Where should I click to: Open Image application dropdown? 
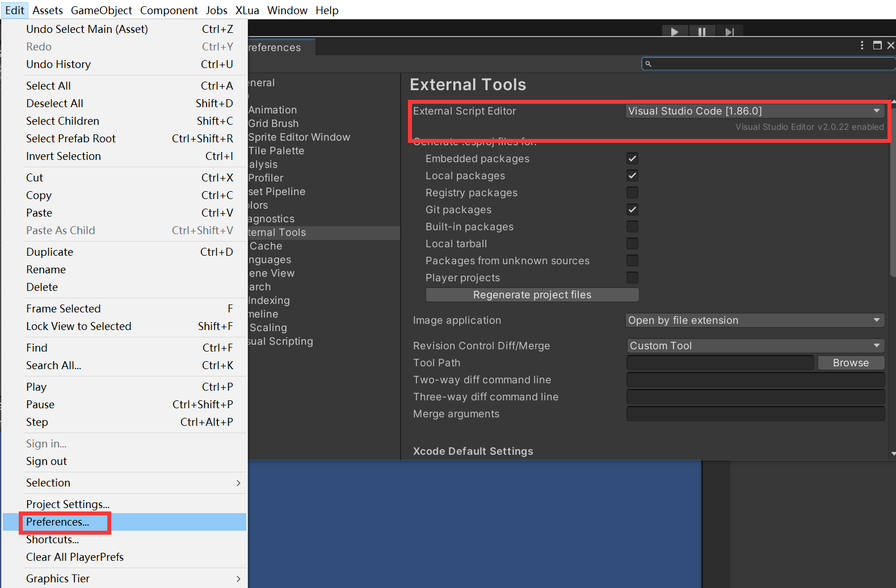pyautogui.click(x=755, y=320)
